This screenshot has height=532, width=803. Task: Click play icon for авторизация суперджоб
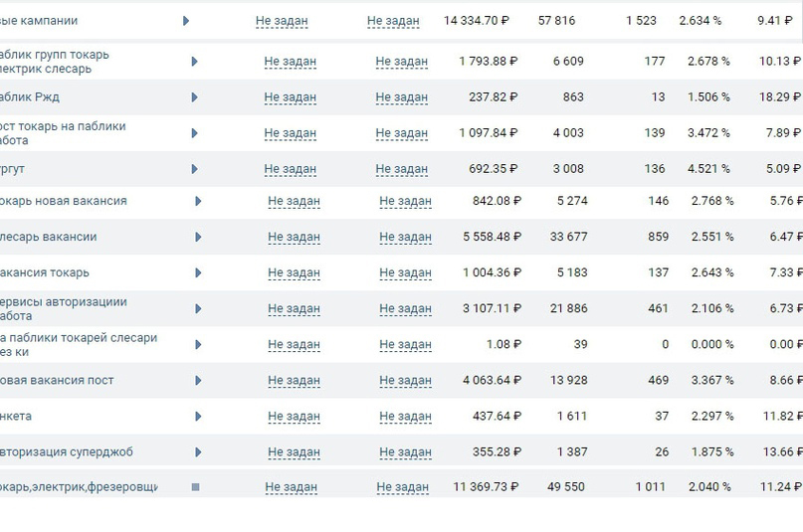tap(198, 451)
